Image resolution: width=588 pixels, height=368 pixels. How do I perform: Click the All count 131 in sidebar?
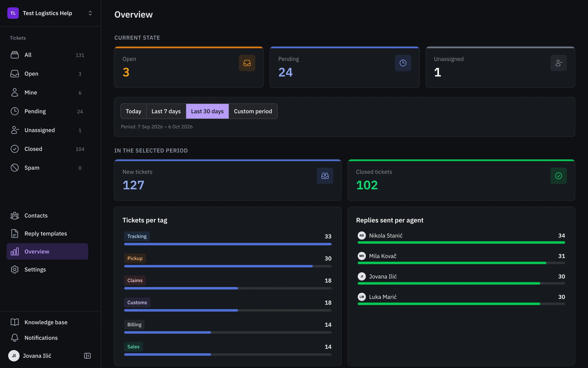[80, 55]
